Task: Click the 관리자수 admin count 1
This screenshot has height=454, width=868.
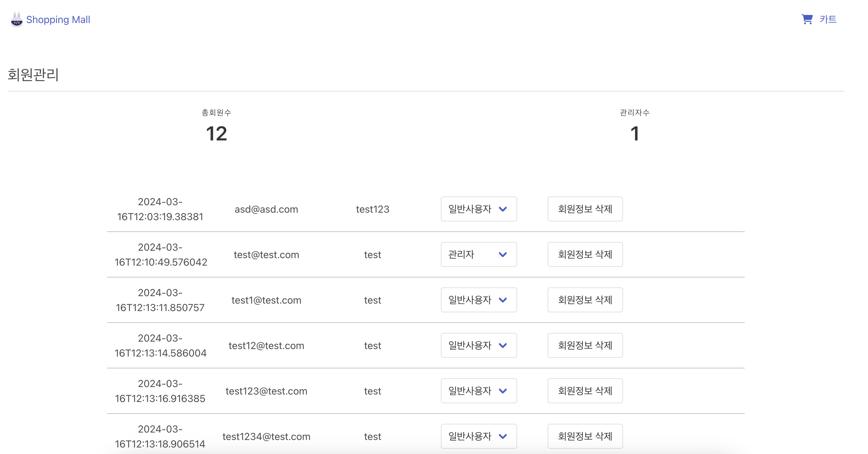Action: (x=634, y=134)
